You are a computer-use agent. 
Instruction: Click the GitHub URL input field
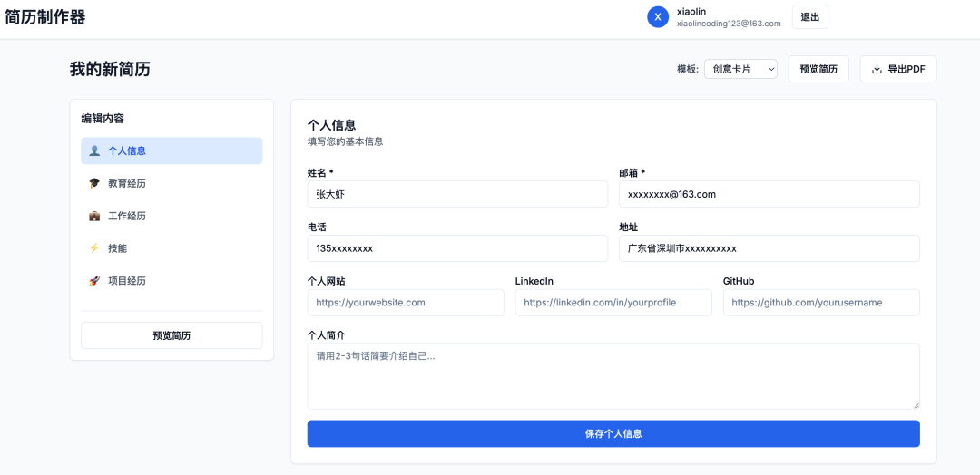(x=821, y=302)
